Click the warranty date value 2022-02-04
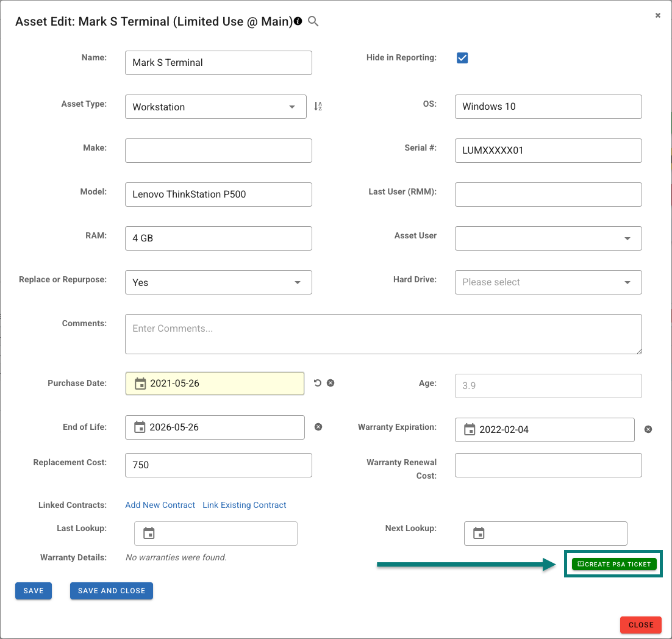The height and width of the screenshot is (639, 672). 504,430
